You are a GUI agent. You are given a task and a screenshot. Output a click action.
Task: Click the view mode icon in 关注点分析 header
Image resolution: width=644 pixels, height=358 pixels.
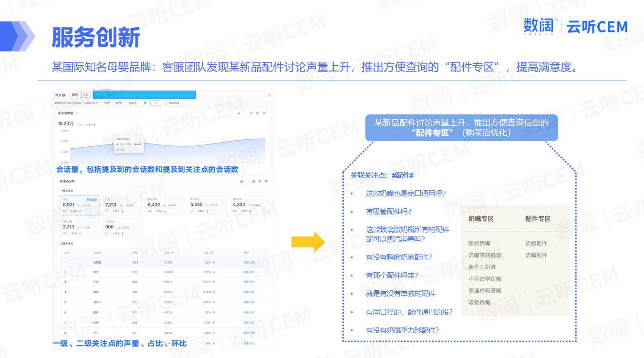point(242,182)
